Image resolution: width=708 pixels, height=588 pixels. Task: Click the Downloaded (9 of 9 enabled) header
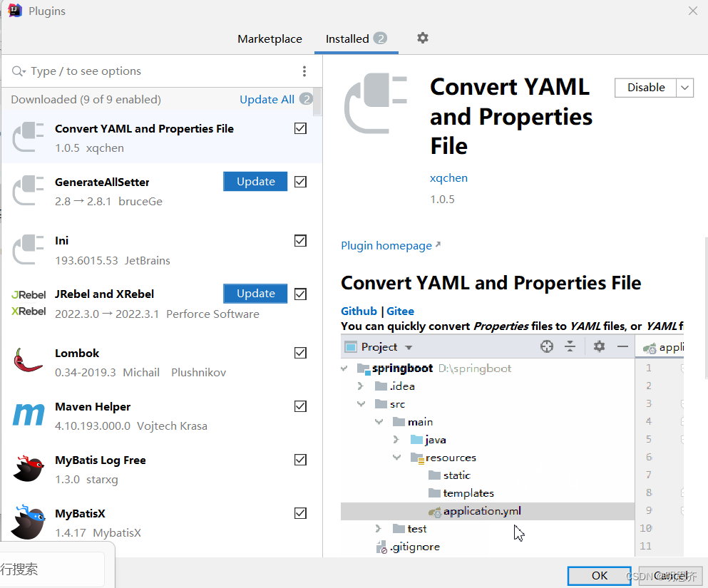86,99
